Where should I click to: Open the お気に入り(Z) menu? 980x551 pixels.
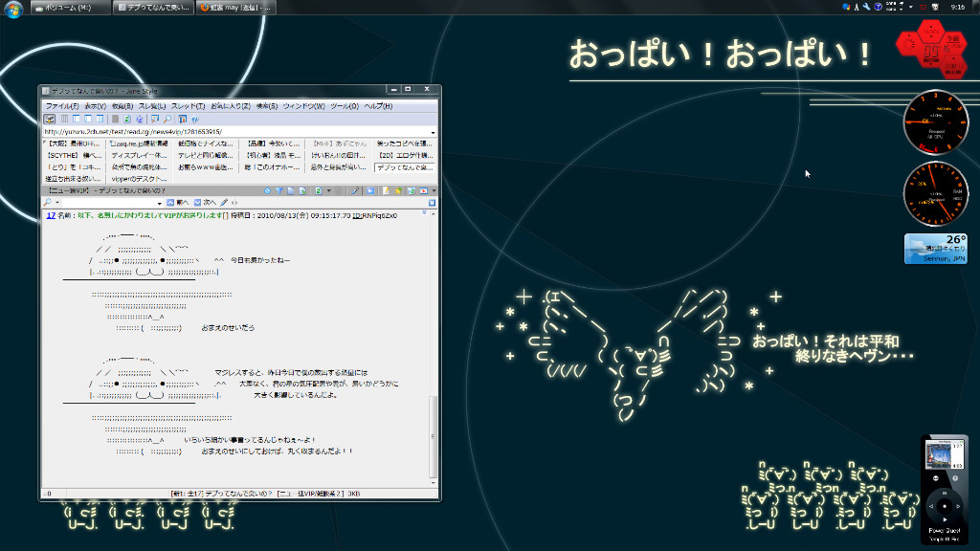coord(231,106)
